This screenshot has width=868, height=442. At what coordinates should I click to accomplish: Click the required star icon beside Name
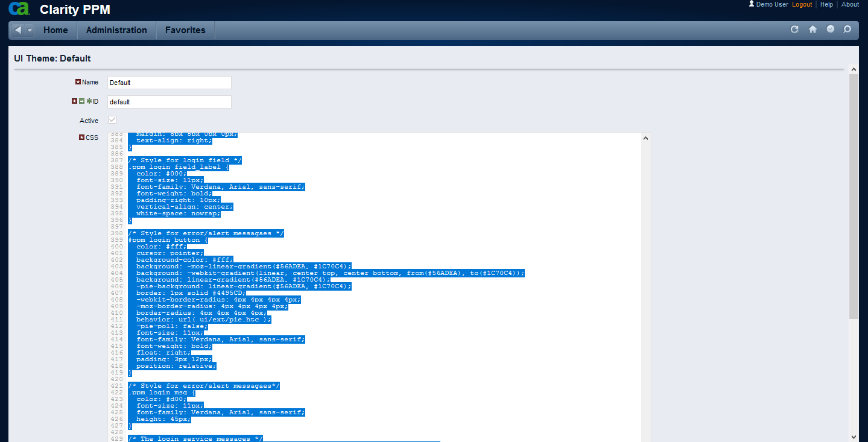pyautogui.click(x=78, y=82)
